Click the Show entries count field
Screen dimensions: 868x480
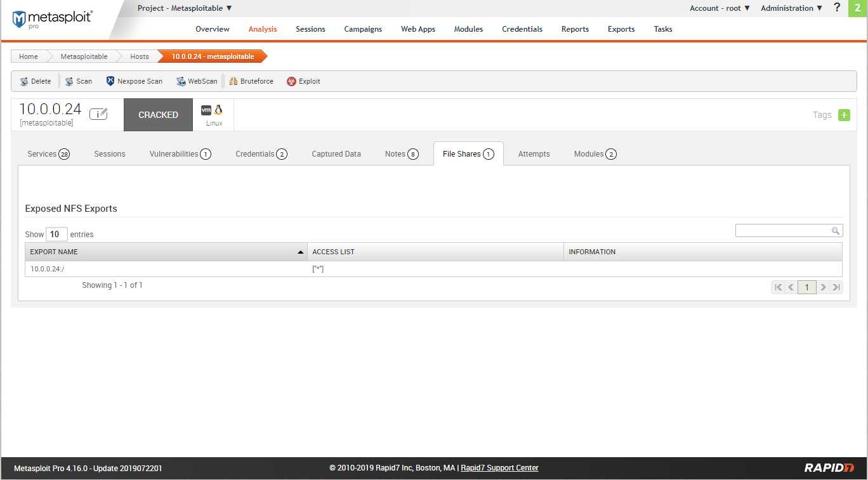56,235
